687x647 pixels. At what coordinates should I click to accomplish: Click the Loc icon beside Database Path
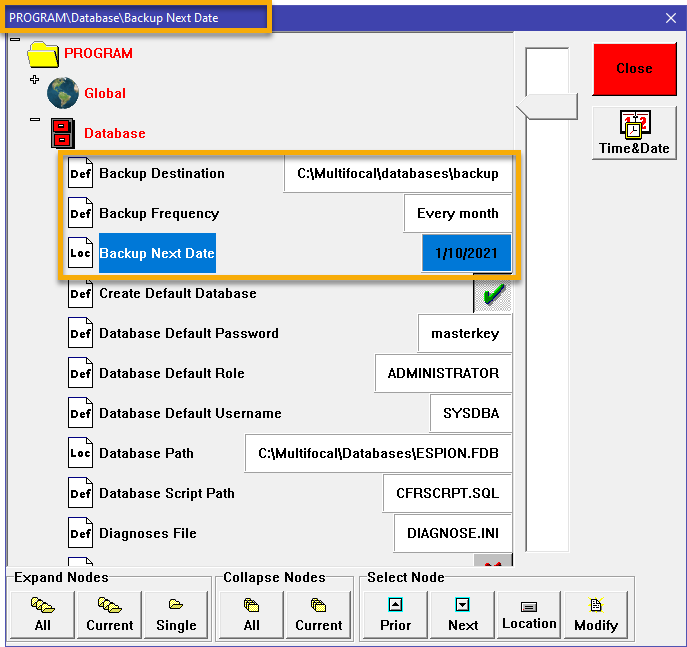tap(80, 453)
